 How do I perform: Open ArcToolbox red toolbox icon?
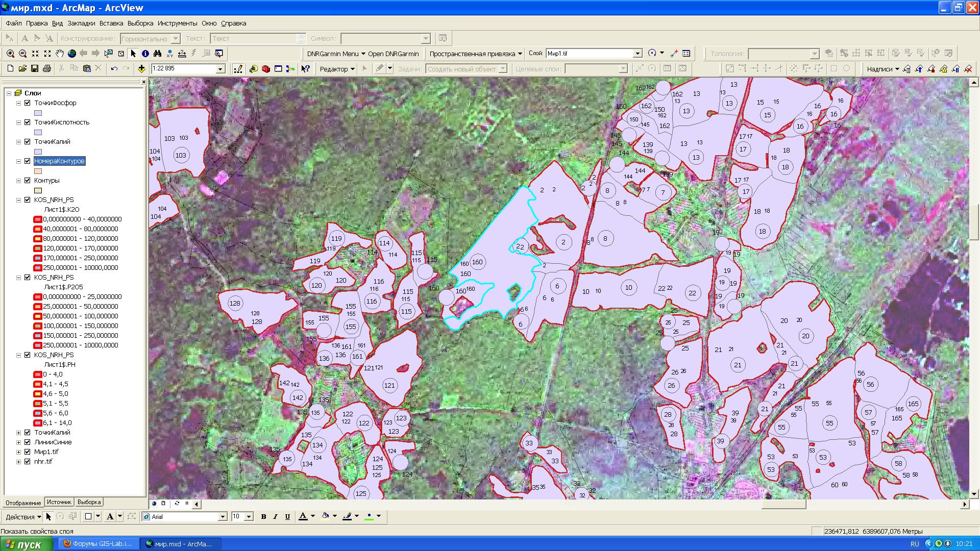point(266,69)
